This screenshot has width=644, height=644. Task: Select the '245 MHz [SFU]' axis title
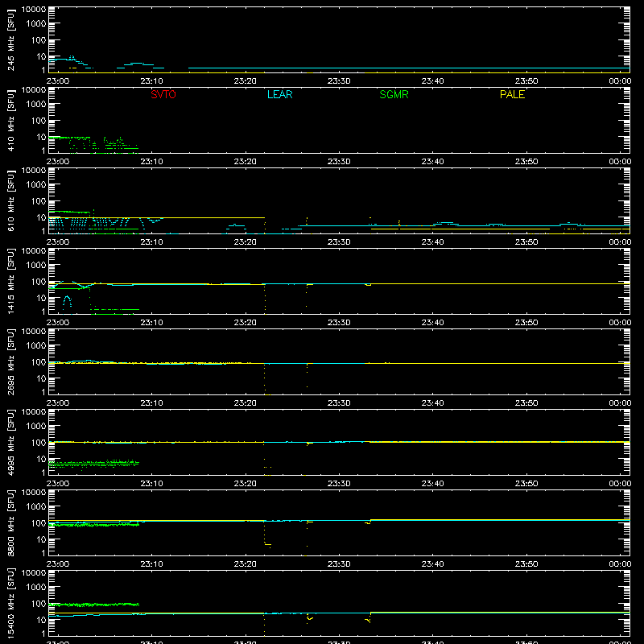10,39
